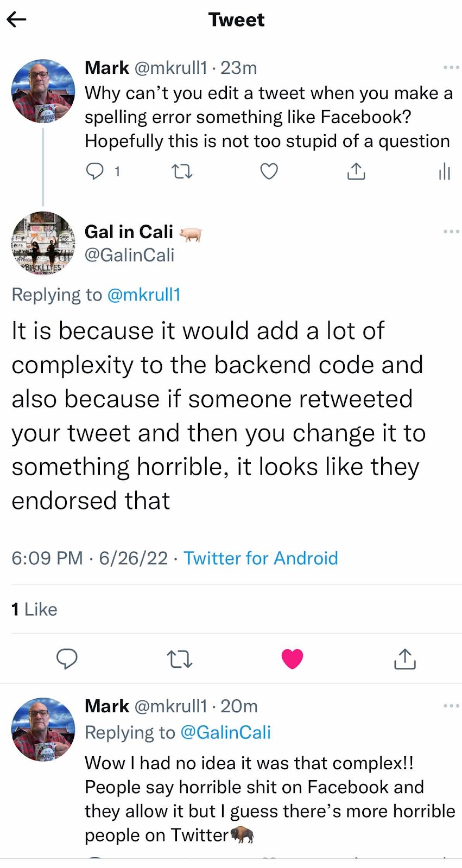Image resolution: width=462 pixels, height=868 pixels.
Task: Go back using the left arrow
Action: pyautogui.click(x=16, y=20)
